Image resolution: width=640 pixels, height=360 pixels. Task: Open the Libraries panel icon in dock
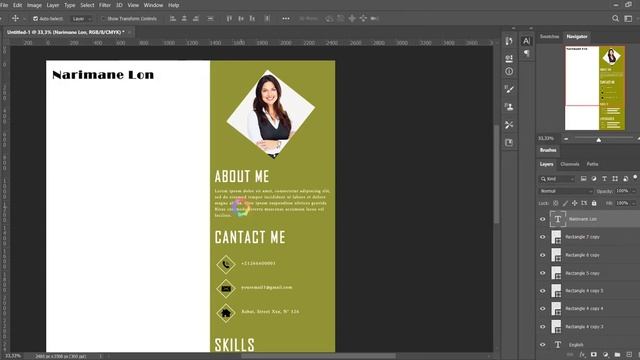[x=509, y=142]
